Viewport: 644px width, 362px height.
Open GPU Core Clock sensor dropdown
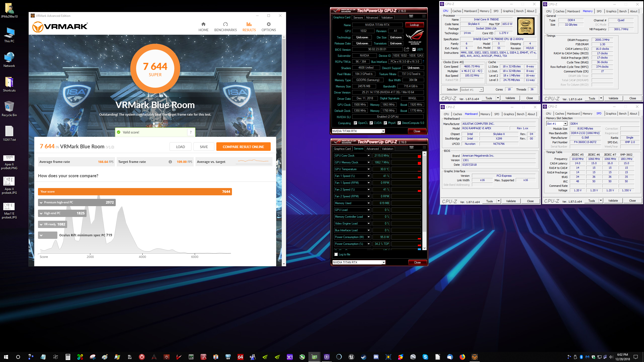(x=369, y=156)
